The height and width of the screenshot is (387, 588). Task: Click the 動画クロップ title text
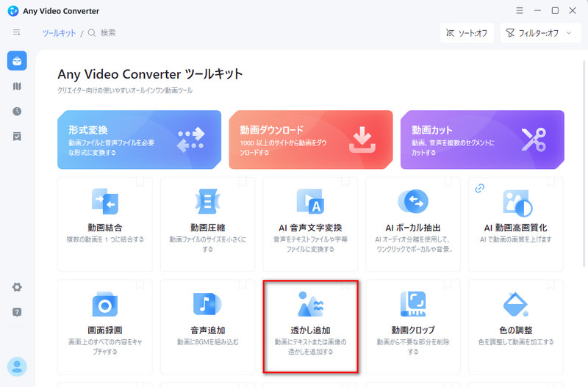point(413,330)
